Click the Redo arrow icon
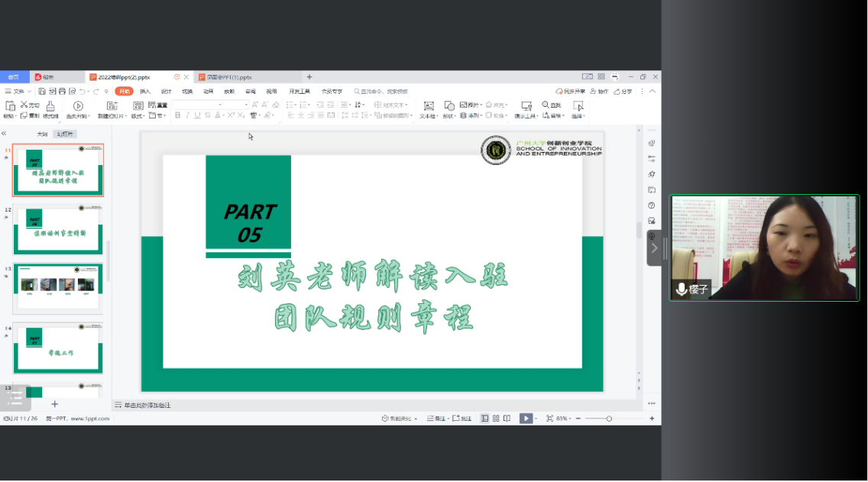This screenshot has width=868, height=482. pos(96,92)
